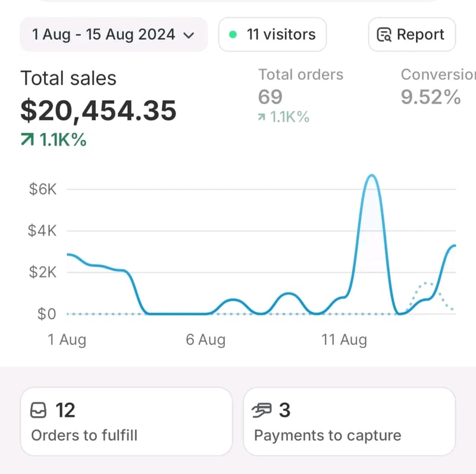Click the 69 total orders value
Viewport: 476px width, 474px height.
click(x=270, y=96)
